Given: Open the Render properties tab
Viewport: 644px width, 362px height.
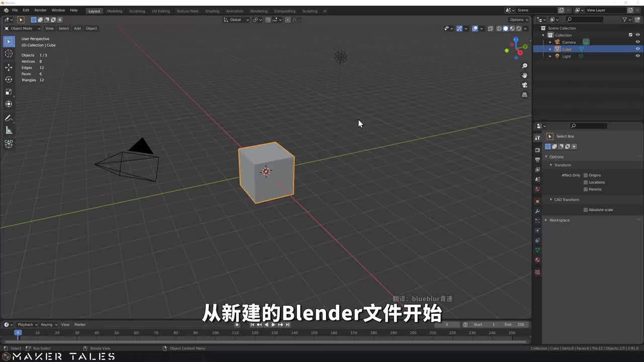Looking at the screenshot, I should pyautogui.click(x=537, y=150).
